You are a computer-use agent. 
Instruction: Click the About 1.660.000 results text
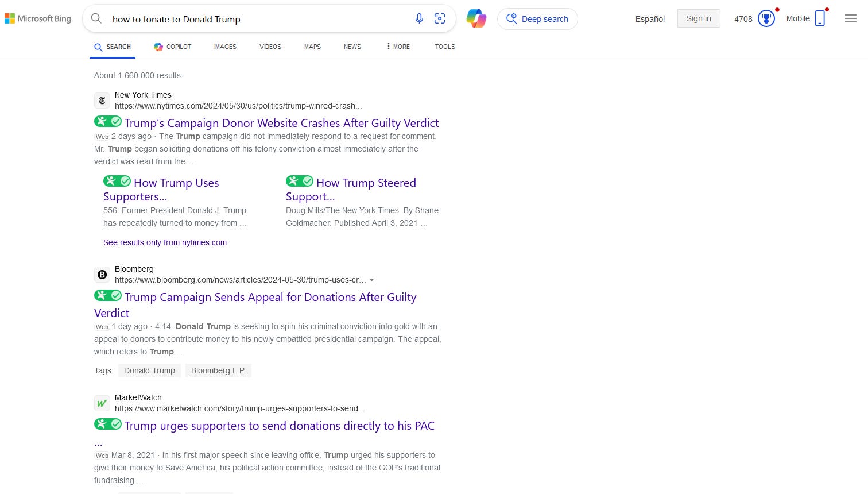(137, 75)
